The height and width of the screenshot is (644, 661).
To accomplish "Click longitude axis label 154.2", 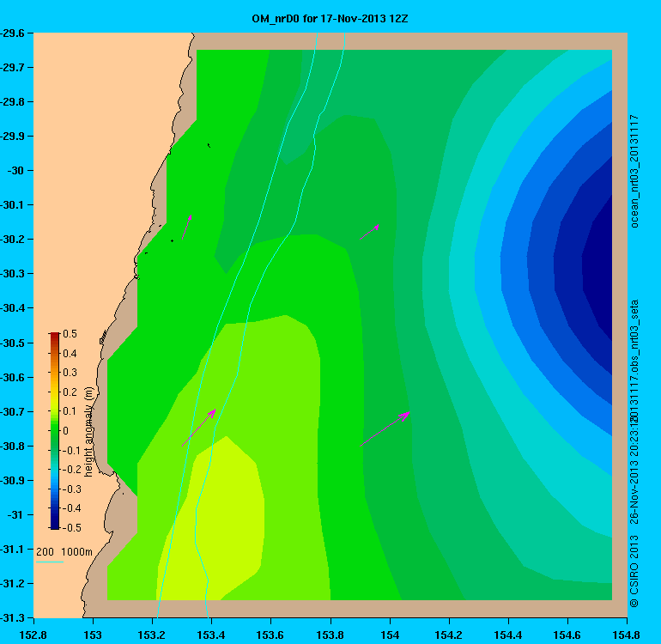I will (449, 635).
